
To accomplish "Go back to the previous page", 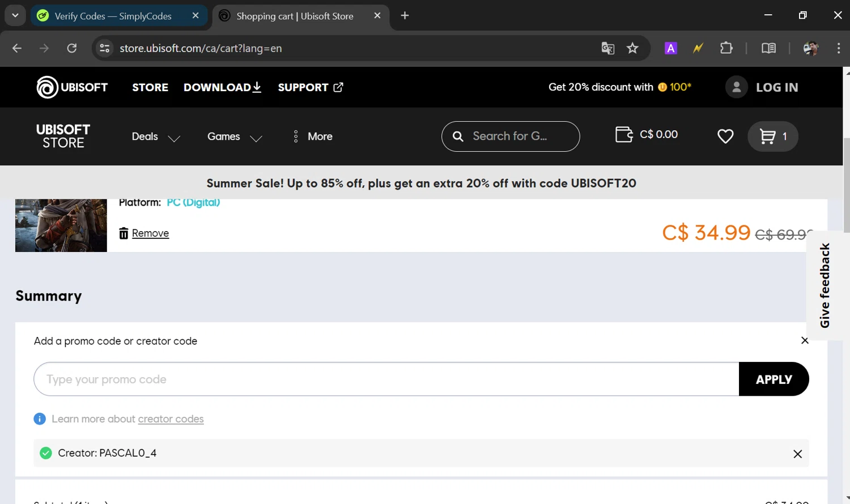I will (17, 48).
